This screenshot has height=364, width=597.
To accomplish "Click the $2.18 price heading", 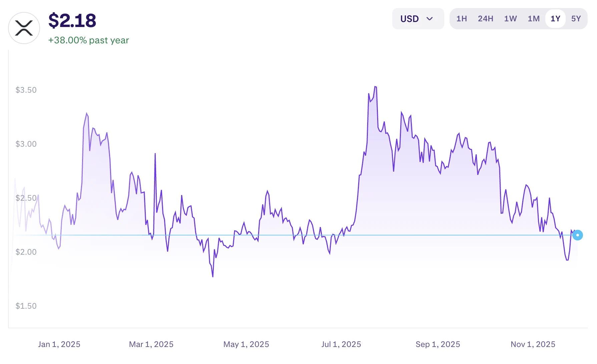I will (72, 20).
